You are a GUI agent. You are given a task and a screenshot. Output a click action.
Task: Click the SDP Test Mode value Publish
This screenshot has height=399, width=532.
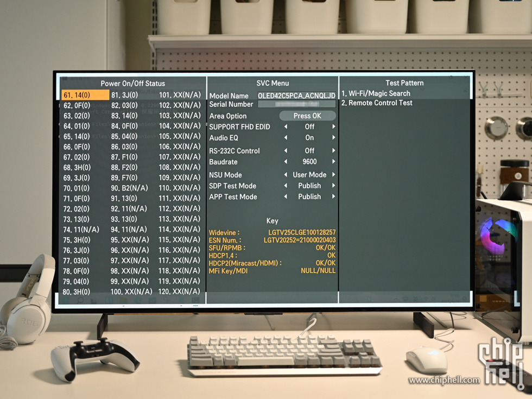tap(309, 186)
